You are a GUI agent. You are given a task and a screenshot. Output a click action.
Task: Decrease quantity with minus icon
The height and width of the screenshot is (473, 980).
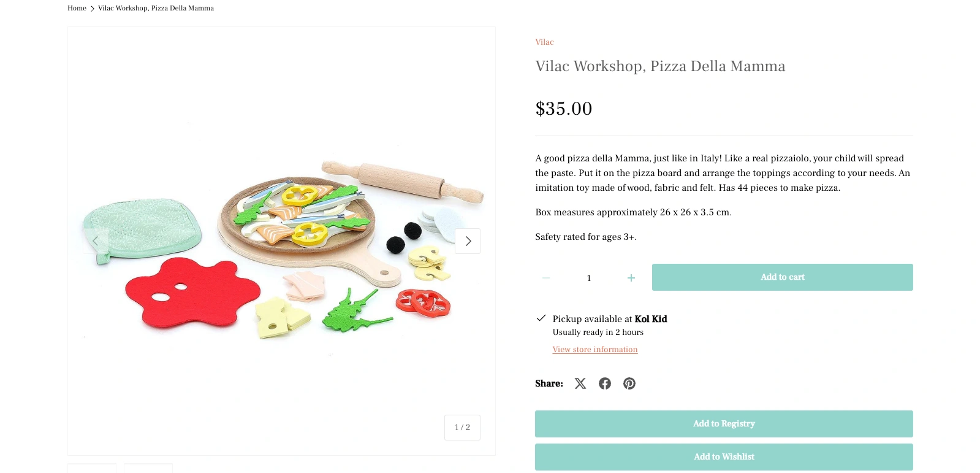click(546, 278)
